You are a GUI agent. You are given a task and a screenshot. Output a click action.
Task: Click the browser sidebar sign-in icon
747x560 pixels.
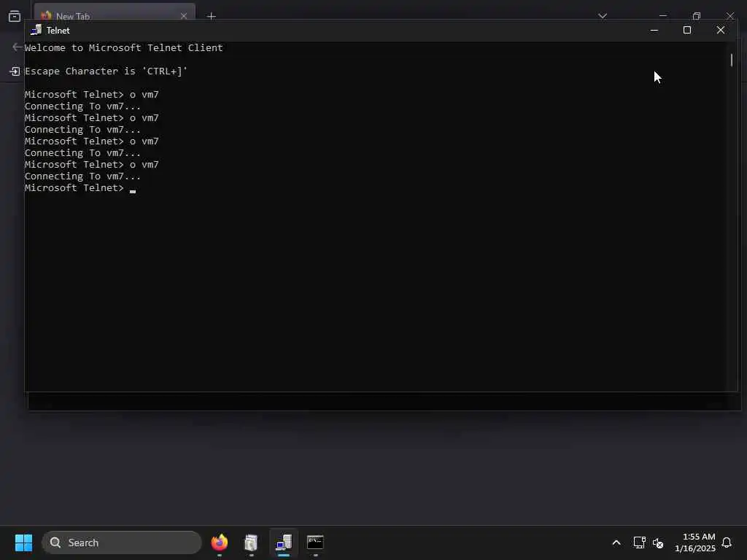(x=15, y=71)
